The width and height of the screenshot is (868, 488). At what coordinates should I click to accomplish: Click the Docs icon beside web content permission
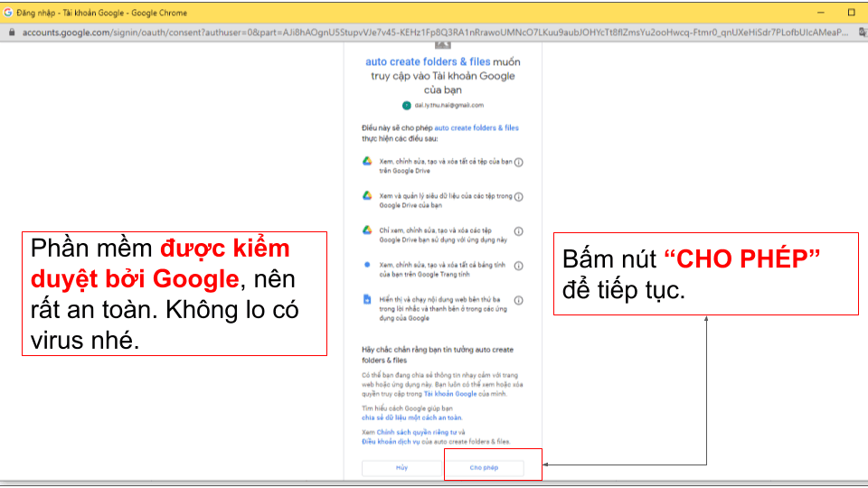[x=368, y=299]
